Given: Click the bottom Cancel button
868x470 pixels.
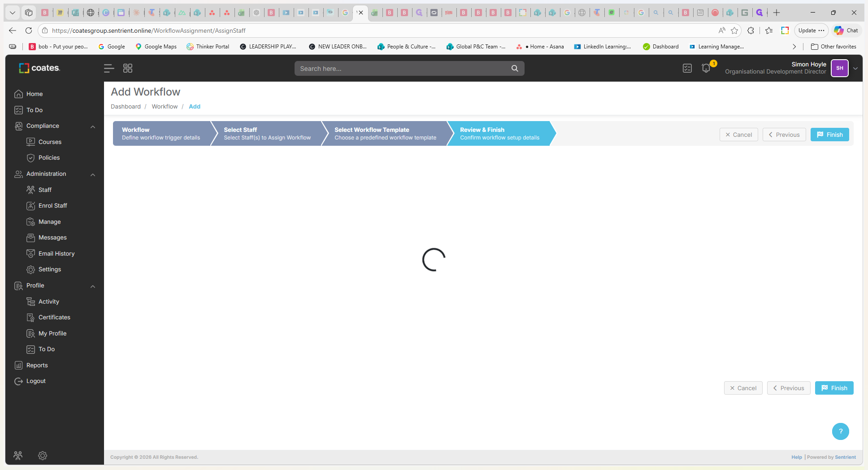Looking at the screenshot, I should click(743, 388).
